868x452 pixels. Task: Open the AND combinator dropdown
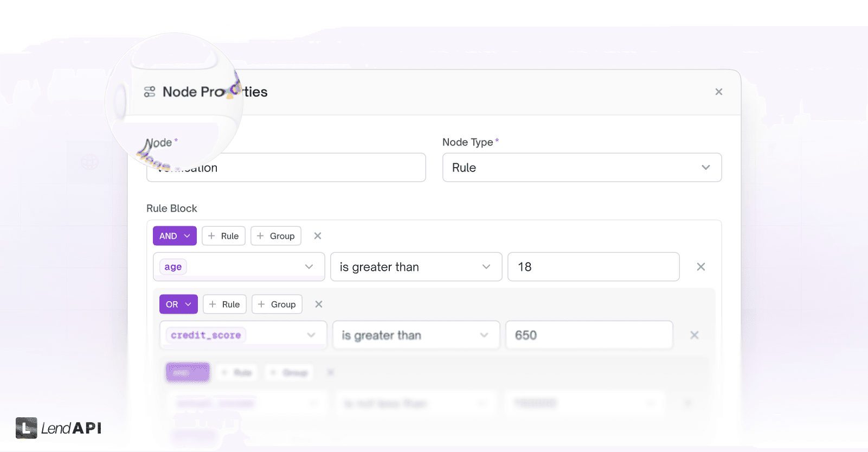(175, 236)
